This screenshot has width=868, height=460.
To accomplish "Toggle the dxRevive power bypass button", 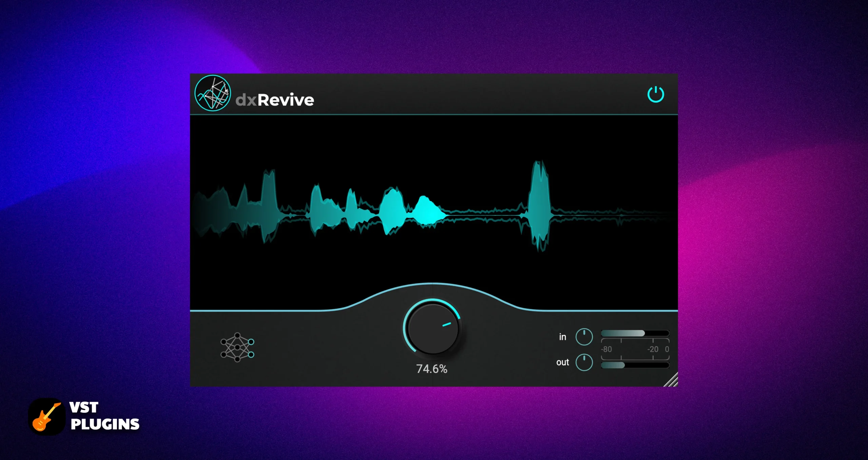I will point(655,94).
